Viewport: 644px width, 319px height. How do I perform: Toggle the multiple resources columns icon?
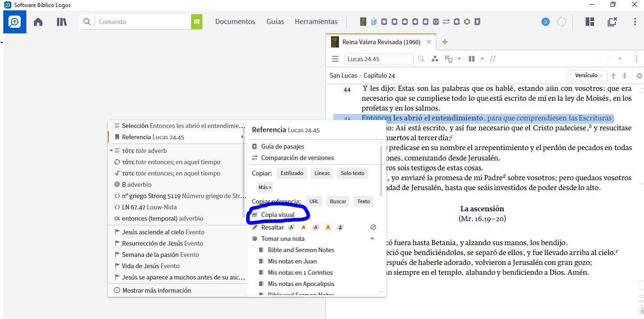[472, 59]
